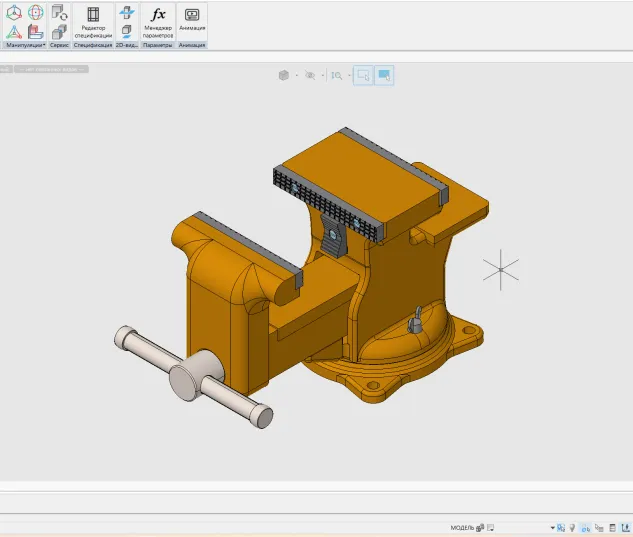The image size is (633, 537).
Task: Click the zoom magnifier icon in viewport toolbar
Action: 336,75
